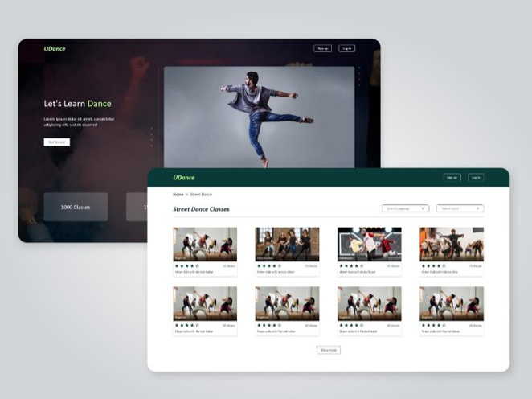The height and width of the screenshot is (399, 532).
Task: Open the Select Language dropdown
Action: click(405, 208)
